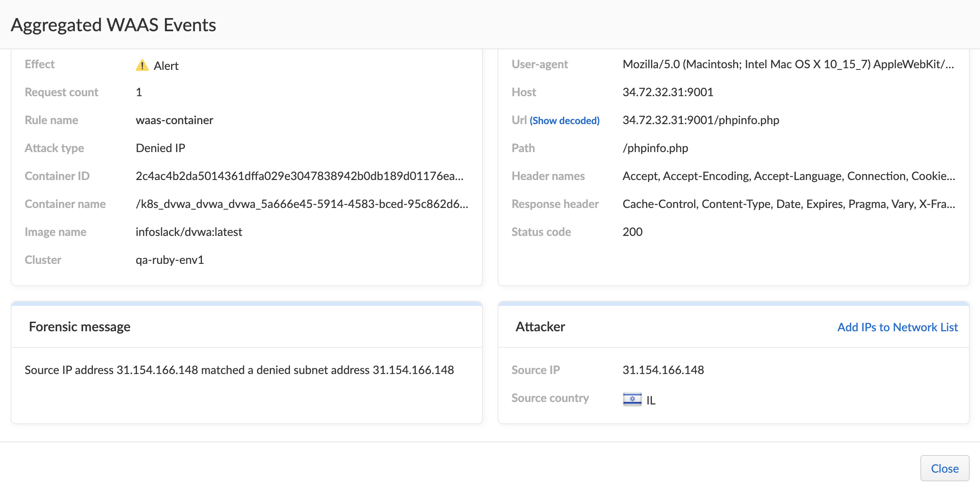
Task: Click the Source IP field label
Action: (535, 370)
